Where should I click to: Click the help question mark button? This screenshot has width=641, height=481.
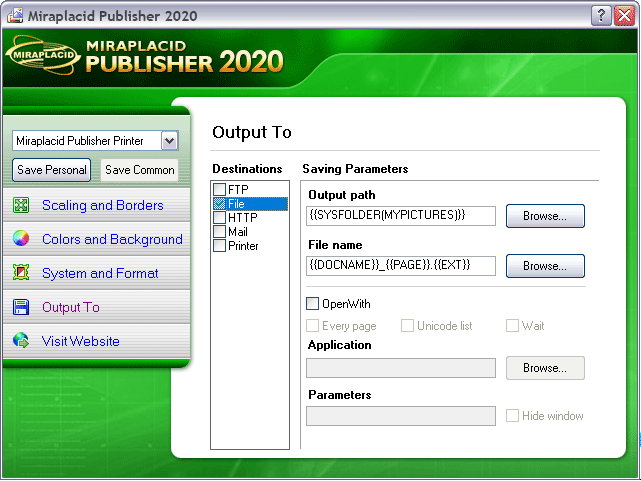pyautogui.click(x=601, y=16)
